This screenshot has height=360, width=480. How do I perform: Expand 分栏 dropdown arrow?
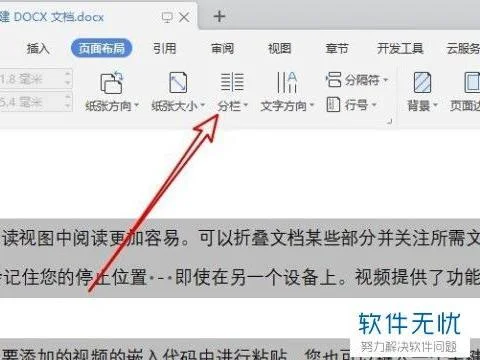tap(246, 105)
